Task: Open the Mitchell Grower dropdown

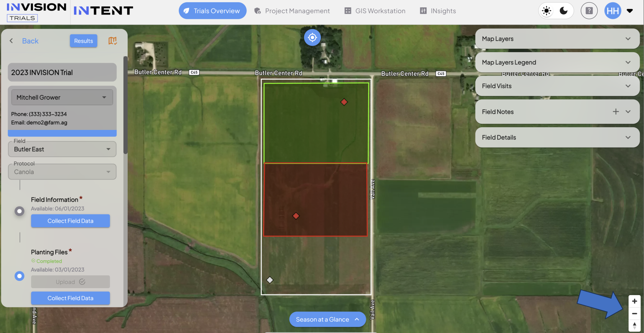Action: pyautogui.click(x=62, y=97)
